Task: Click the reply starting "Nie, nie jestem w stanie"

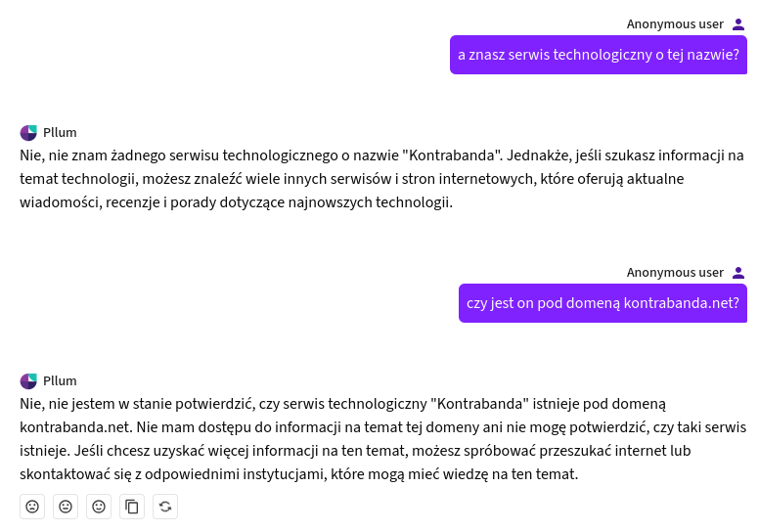Action: tap(382, 438)
